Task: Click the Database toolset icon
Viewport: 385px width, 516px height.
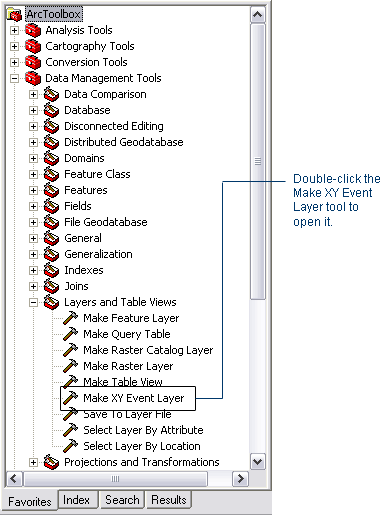Action: point(51,110)
